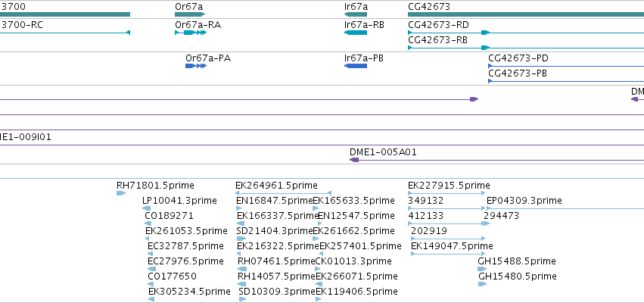Click the 3700-RC transcript line
Screen dimensions: 644x303
65,33
